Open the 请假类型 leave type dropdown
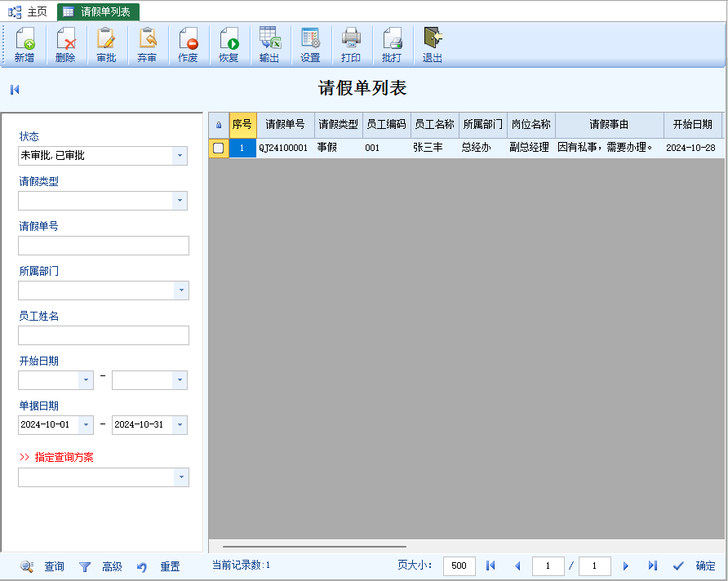Screen dimensions: 728x581 pos(180,201)
